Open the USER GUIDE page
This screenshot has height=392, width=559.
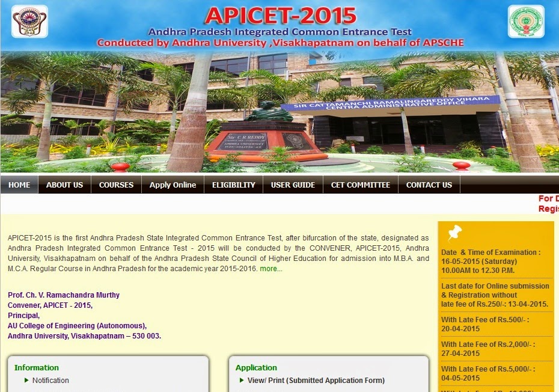pos(293,185)
